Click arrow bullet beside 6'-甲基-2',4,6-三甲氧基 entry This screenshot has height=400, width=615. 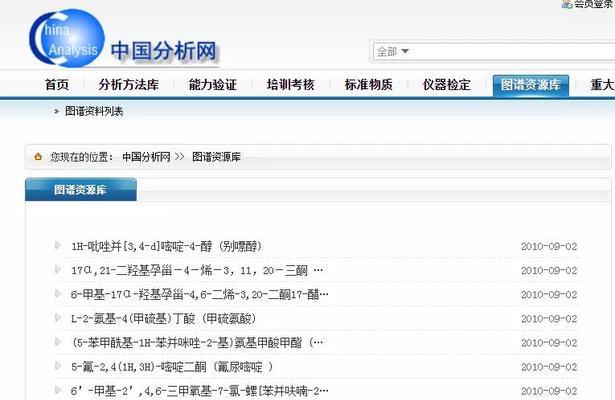(x=58, y=390)
